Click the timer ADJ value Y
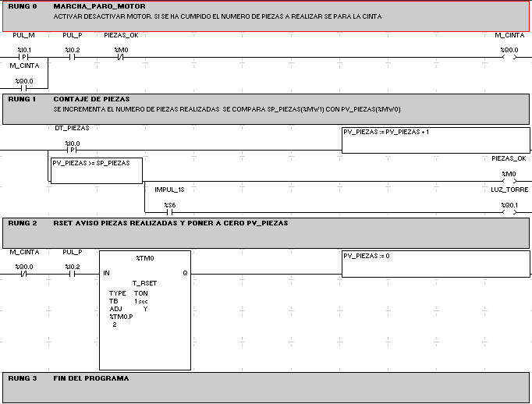Viewport: 532px width, 404px height. point(145,309)
